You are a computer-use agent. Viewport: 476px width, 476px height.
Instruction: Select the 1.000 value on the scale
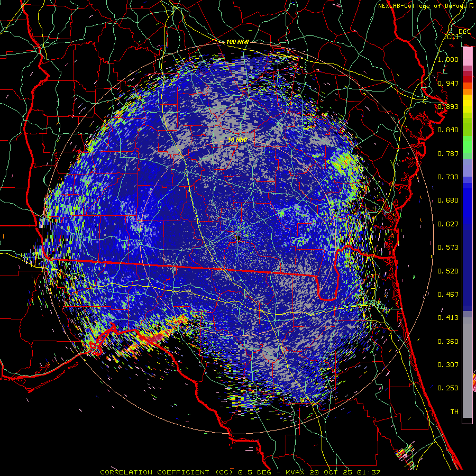[x=448, y=59]
